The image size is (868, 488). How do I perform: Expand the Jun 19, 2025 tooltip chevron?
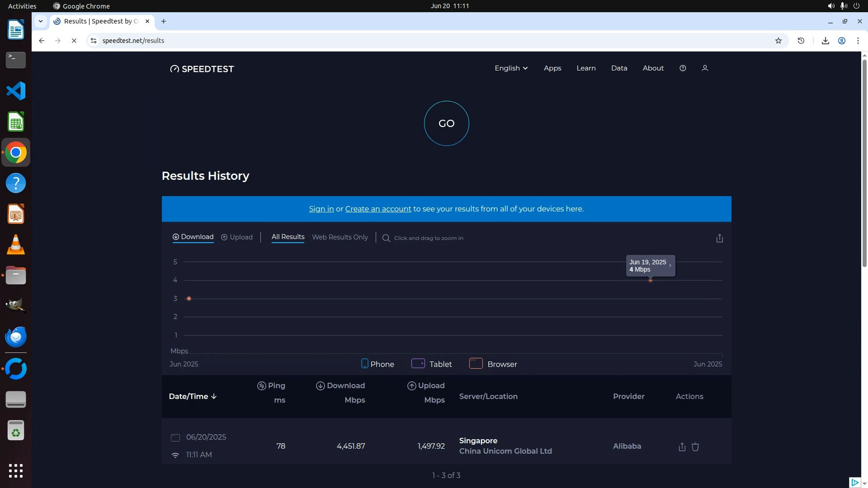(670, 266)
